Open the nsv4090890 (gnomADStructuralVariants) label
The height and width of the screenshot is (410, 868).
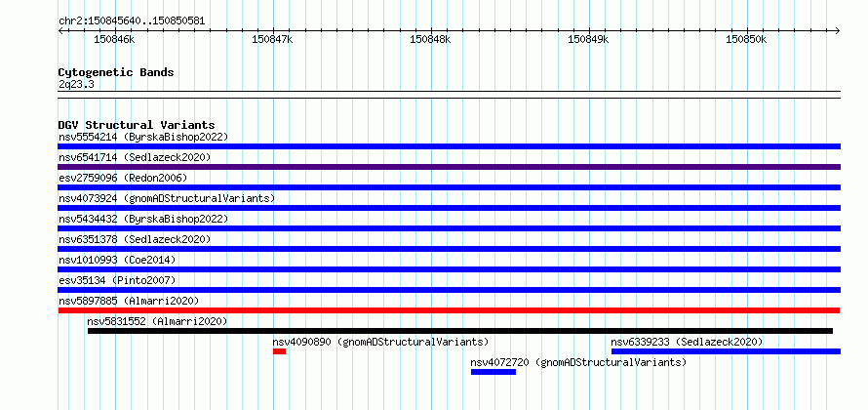pos(381,342)
